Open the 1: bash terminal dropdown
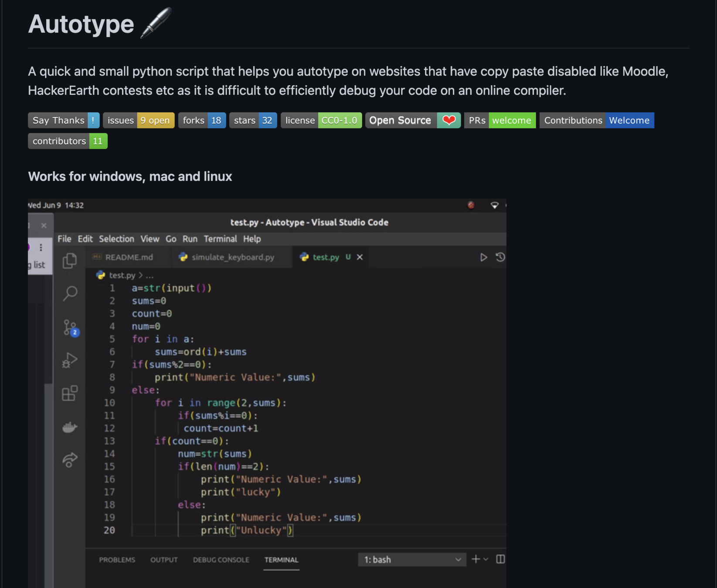717x588 pixels. 412,560
